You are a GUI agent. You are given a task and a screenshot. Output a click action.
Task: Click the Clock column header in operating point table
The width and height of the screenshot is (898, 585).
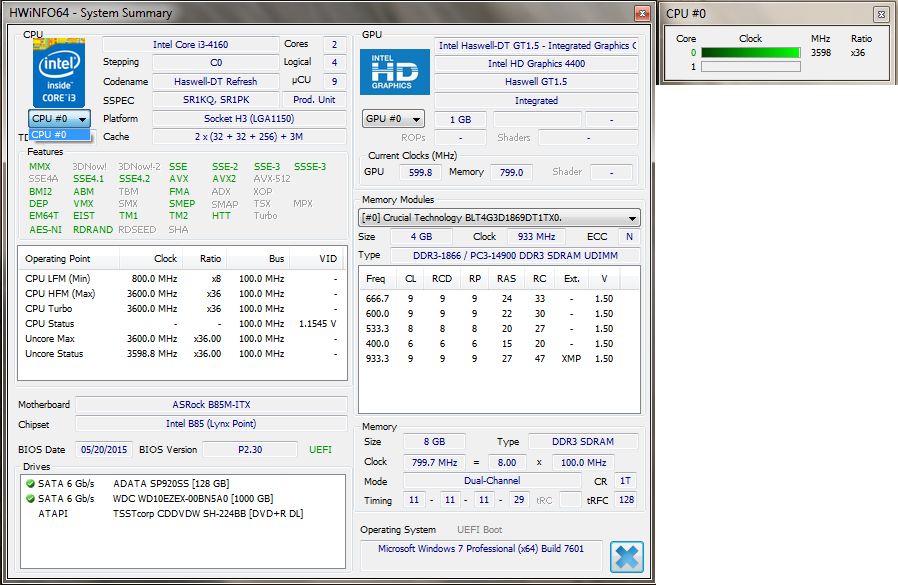point(151,258)
